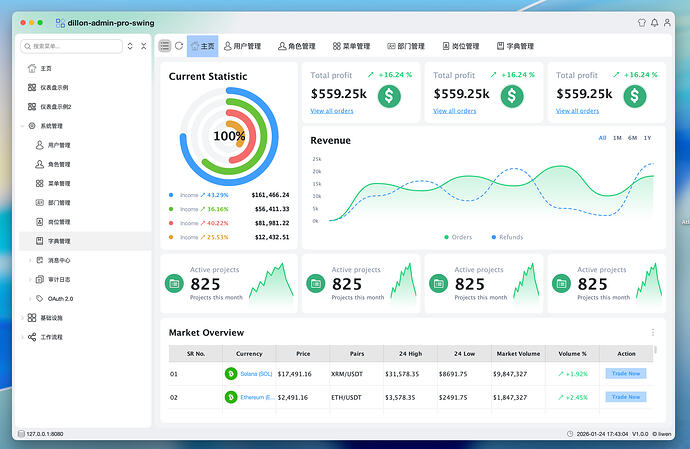Select the 6M range in Revenue chart
This screenshot has height=449, width=690.
pyautogui.click(x=632, y=138)
